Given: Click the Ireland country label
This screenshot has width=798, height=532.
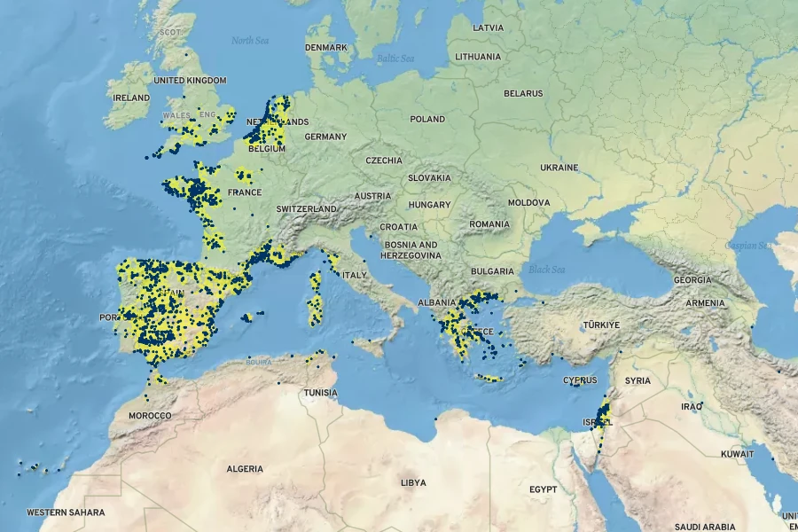Looking at the screenshot, I should point(131,98).
